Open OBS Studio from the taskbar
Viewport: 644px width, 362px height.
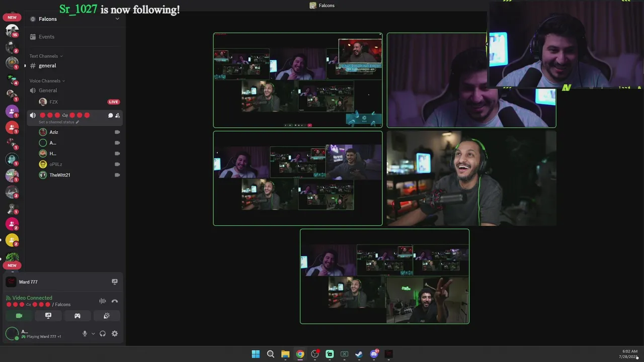point(315,354)
